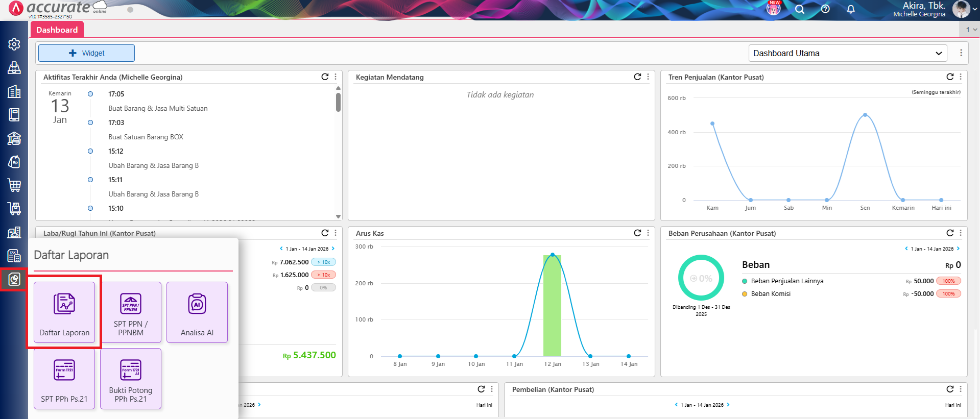This screenshot has width=980, height=419.
Task: Open the shopping cart sidebar module
Action: coord(14,185)
